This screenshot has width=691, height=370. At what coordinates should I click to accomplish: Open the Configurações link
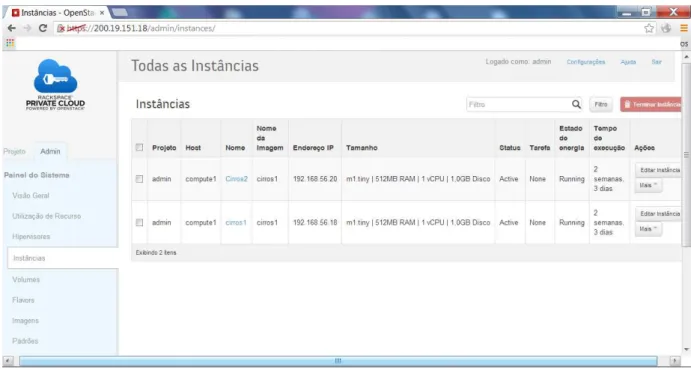pyautogui.click(x=586, y=62)
